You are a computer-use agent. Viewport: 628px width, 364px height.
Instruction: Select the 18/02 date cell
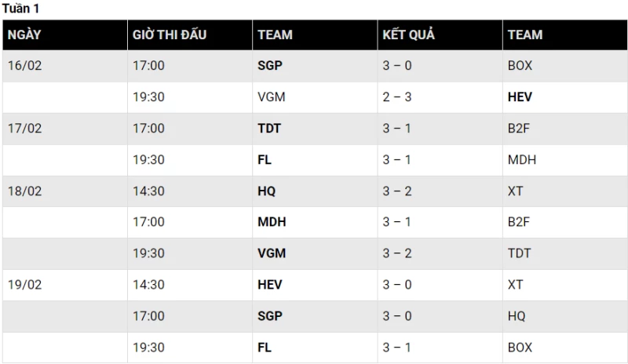click(x=24, y=191)
